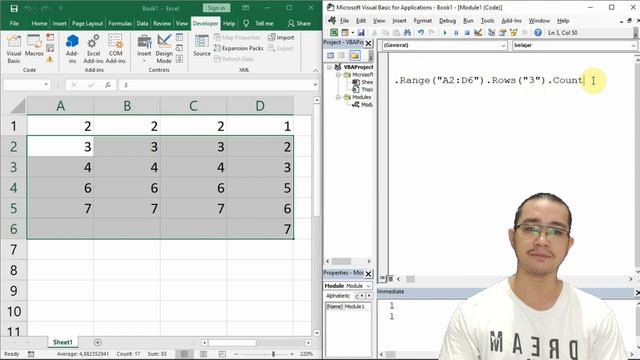Open Object Browser icon in VBA toolbar
The image size is (640, 360).
pos(513,32)
